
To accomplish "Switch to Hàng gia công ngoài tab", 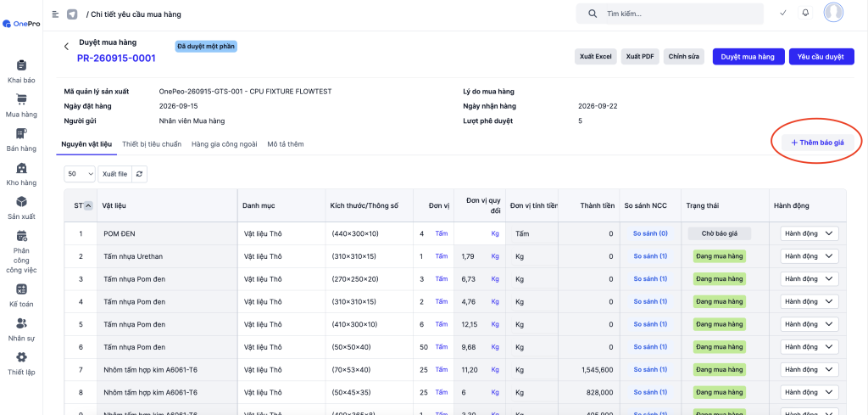I will coord(224,144).
